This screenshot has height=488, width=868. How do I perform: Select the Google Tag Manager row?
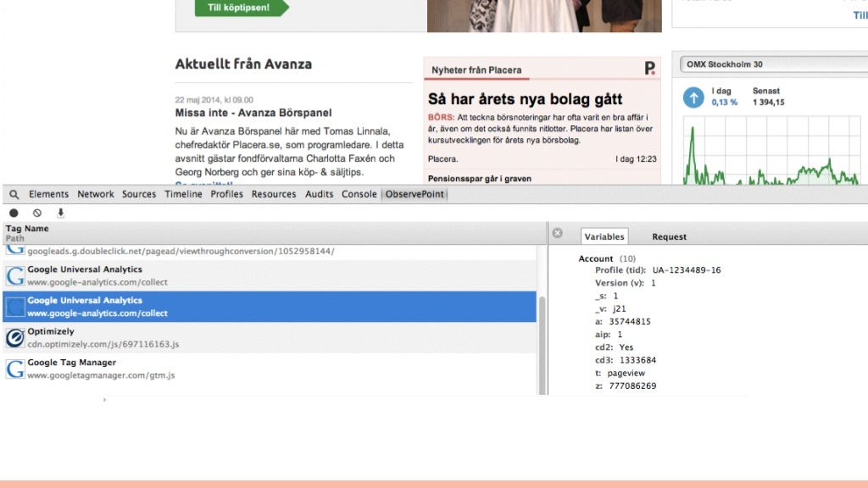coord(270,369)
